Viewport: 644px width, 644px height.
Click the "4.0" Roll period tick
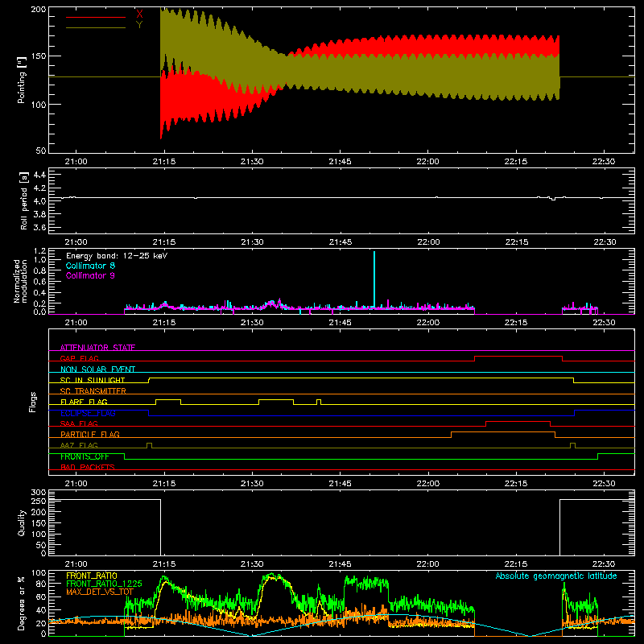click(39, 201)
